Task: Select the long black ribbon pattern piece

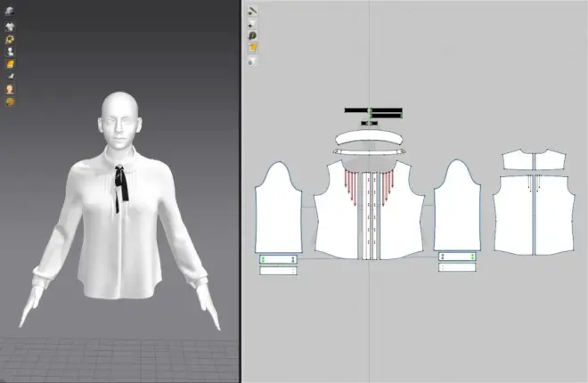Action: point(373,110)
